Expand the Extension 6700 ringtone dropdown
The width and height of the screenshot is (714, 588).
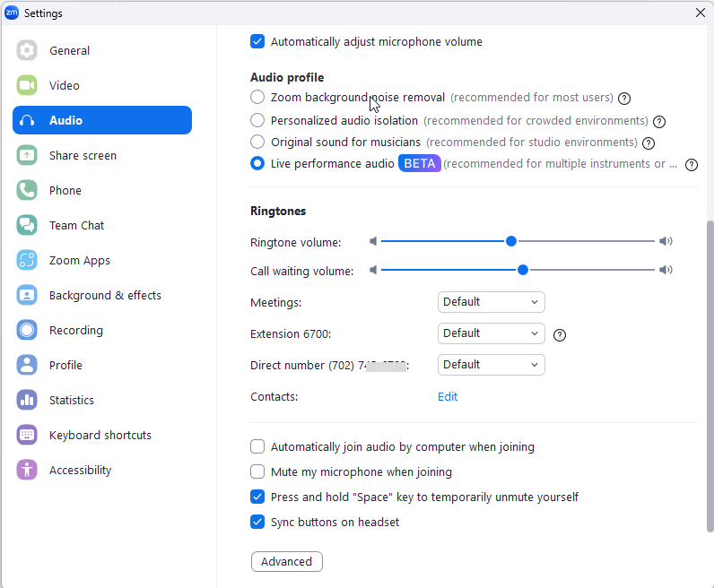491,333
